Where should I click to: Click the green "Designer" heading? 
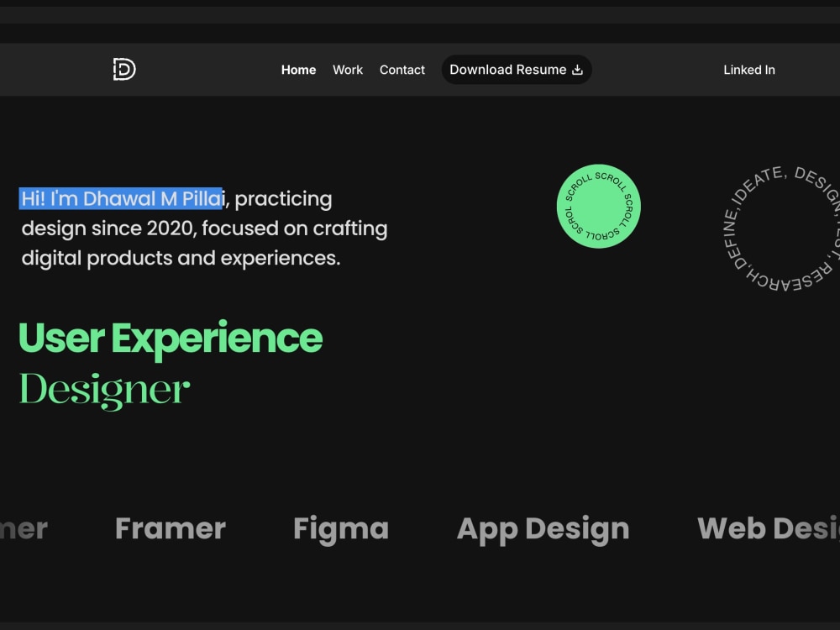[x=104, y=391]
